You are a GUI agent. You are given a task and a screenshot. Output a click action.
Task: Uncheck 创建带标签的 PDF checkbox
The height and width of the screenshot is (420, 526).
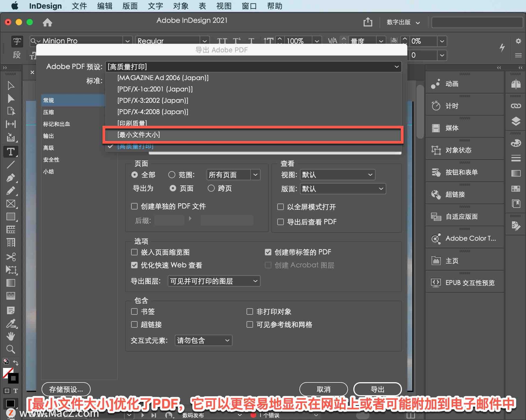click(x=268, y=252)
